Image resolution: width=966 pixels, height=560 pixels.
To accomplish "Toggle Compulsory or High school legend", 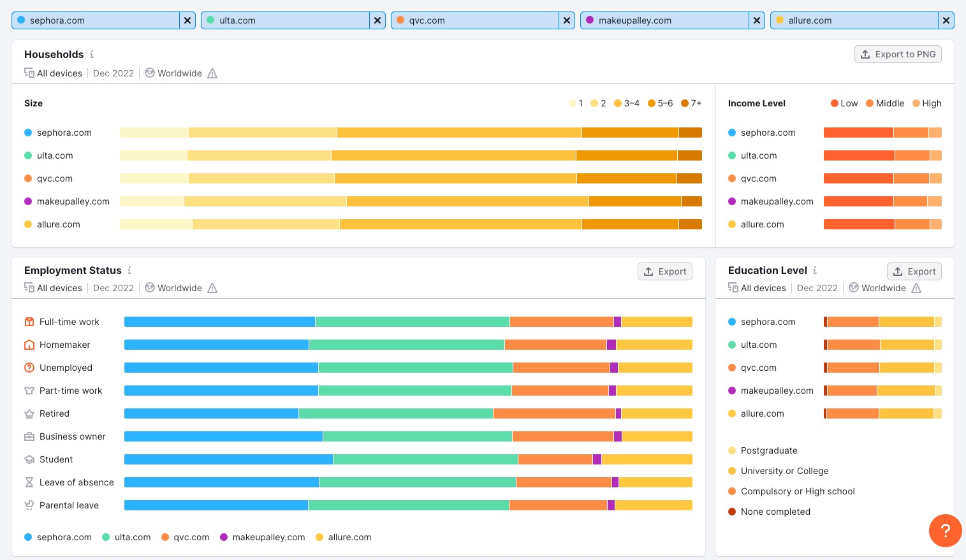I will coord(791,491).
